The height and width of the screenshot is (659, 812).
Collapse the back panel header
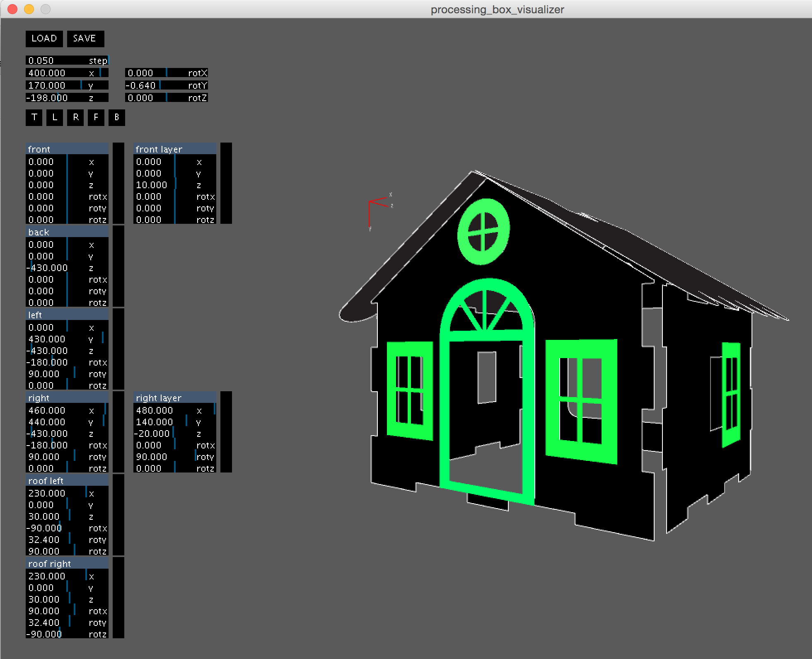click(x=67, y=232)
